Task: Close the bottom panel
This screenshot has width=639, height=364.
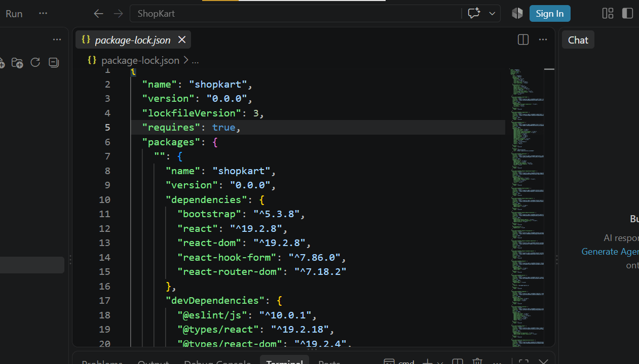Action: click(543, 361)
